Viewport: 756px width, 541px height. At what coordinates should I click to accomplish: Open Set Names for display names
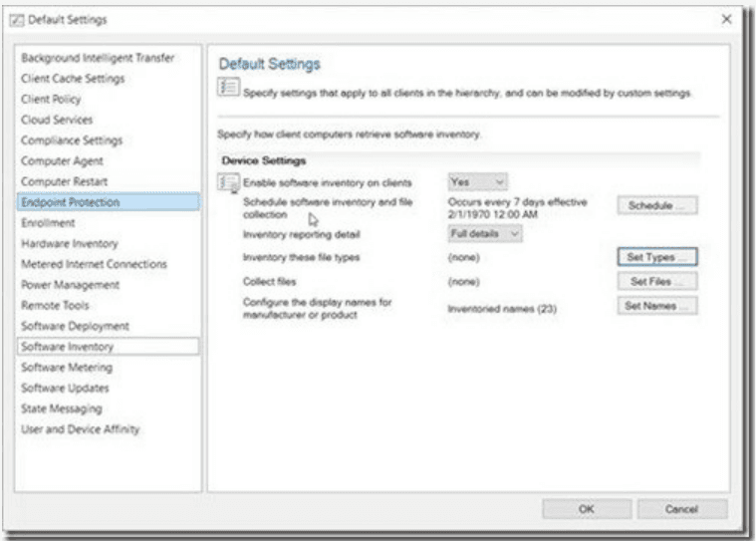[656, 306]
